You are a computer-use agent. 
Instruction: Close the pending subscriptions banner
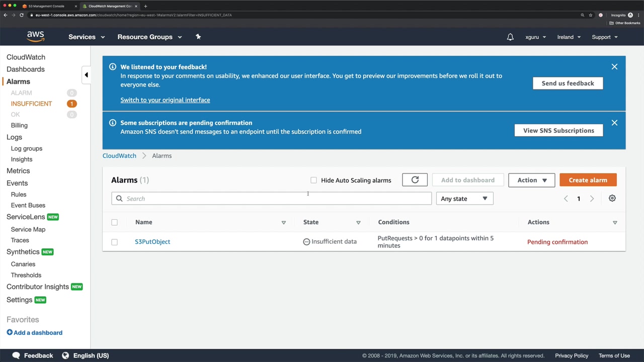[614, 123]
